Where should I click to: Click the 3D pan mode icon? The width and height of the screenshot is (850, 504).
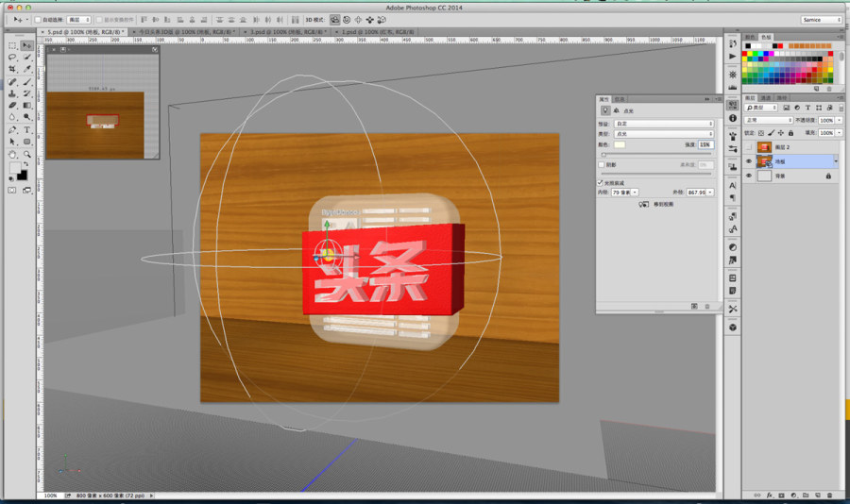(358, 20)
